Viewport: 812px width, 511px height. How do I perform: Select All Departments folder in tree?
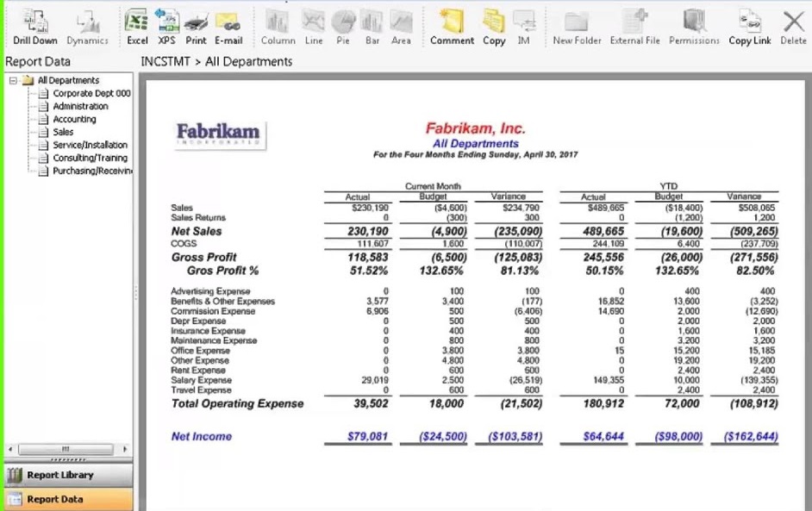pyautogui.click(x=68, y=80)
